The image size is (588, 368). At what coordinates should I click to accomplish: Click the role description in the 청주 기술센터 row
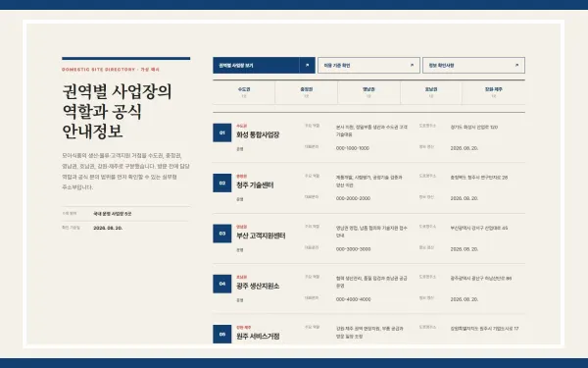(x=369, y=181)
